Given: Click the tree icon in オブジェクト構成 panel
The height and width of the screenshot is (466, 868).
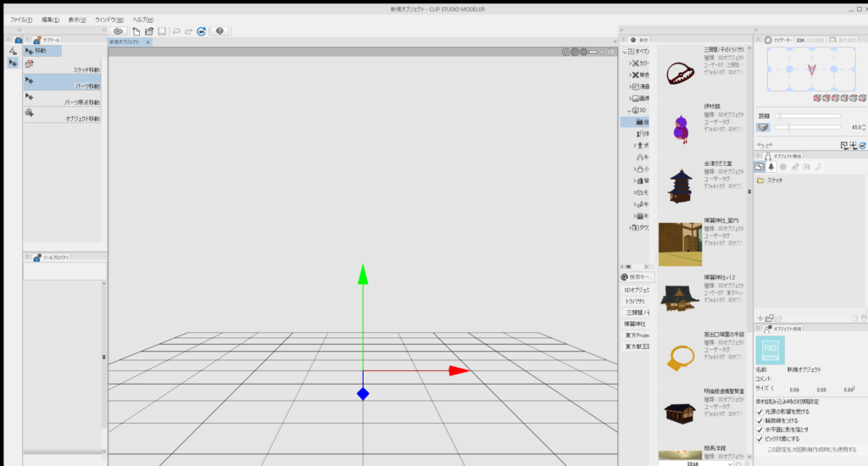Looking at the screenshot, I should point(771,167).
